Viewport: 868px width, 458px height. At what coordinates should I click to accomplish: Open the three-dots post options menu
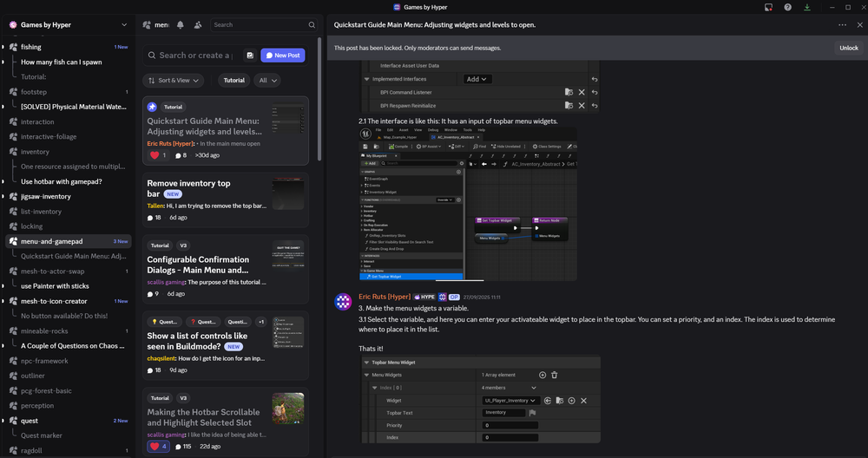[x=842, y=25]
